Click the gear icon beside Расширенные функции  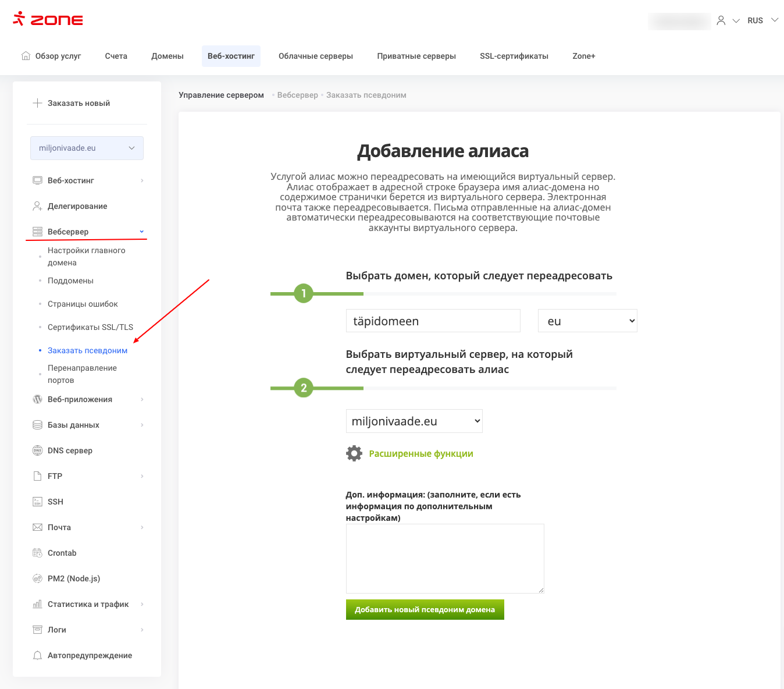(x=354, y=453)
